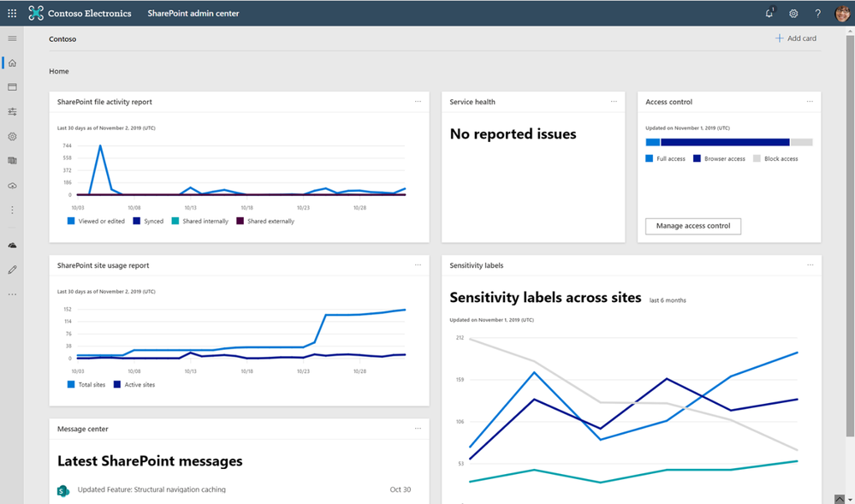Click the Contoso Electronics title
The image size is (855, 504).
click(x=89, y=14)
